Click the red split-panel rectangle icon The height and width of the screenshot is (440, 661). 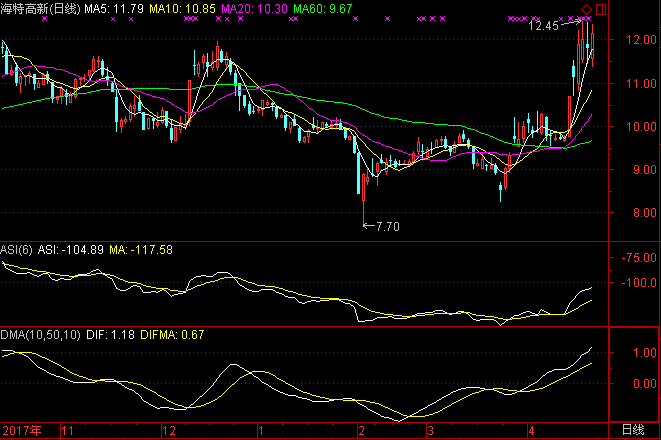click(600, 9)
